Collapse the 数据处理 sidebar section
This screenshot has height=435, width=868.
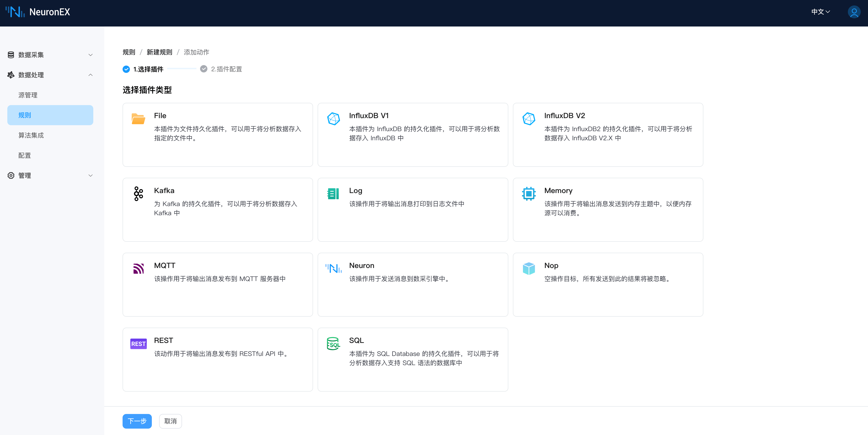[50, 75]
